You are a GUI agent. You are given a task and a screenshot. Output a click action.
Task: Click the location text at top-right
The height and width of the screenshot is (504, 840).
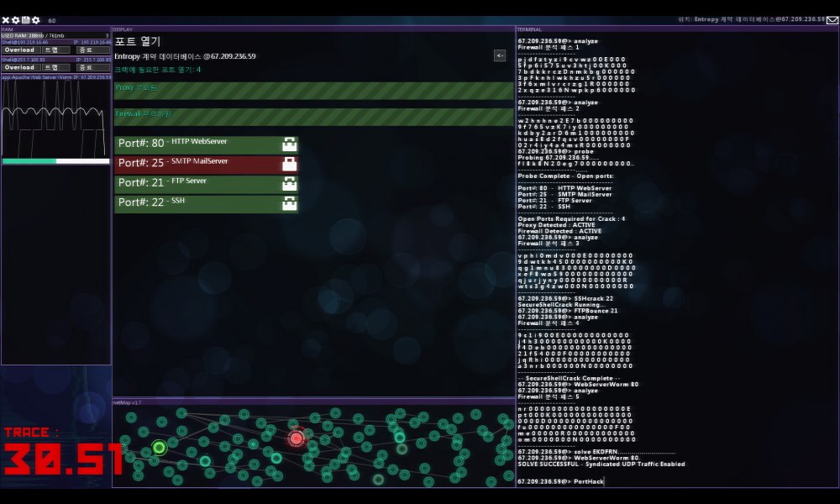[751, 19]
